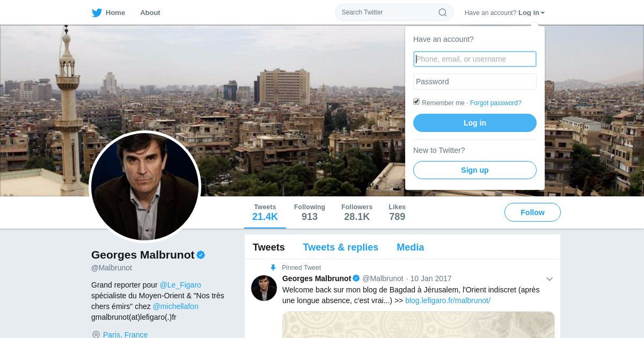Focus the Phone, email, or username field
The image size is (644, 338).
[x=475, y=59]
